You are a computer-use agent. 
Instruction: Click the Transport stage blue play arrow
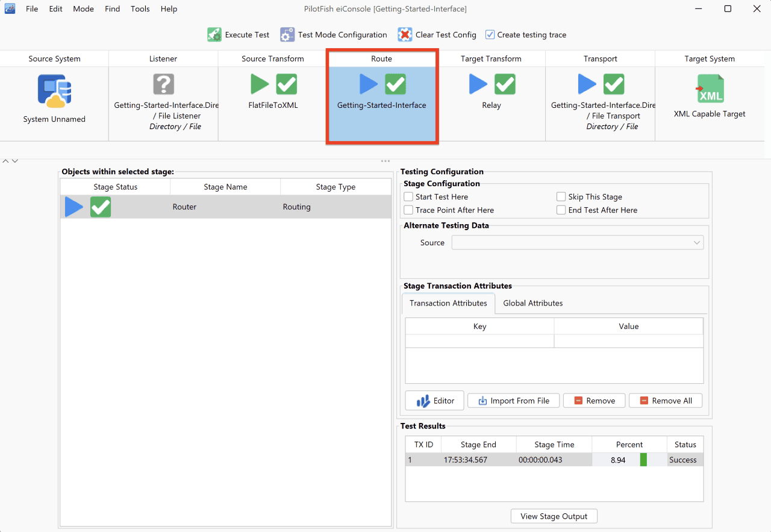click(x=587, y=84)
